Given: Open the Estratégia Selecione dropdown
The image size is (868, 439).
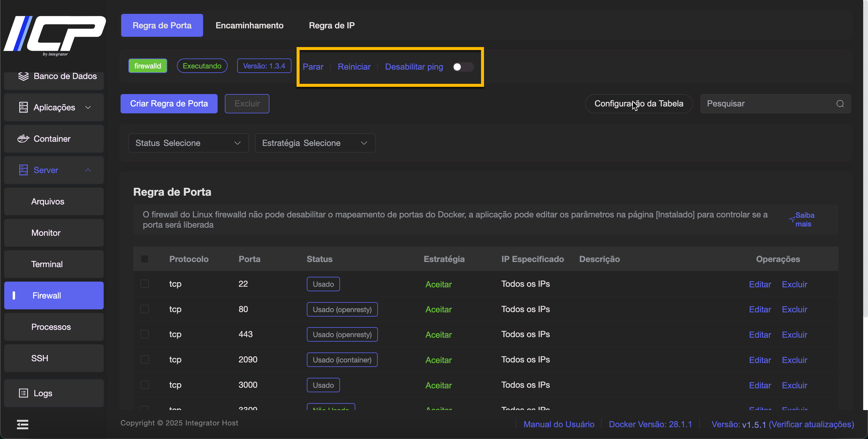Looking at the screenshot, I should coord(315,143).
